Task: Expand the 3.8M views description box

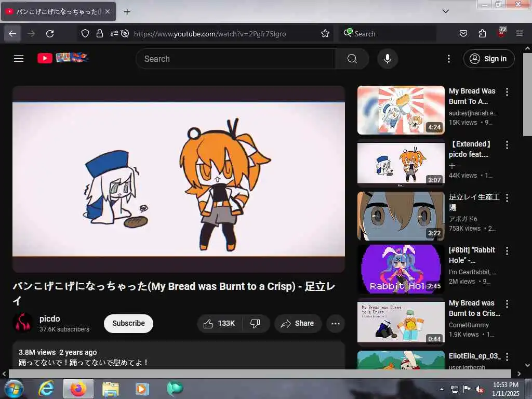Action: pos(179,355)
